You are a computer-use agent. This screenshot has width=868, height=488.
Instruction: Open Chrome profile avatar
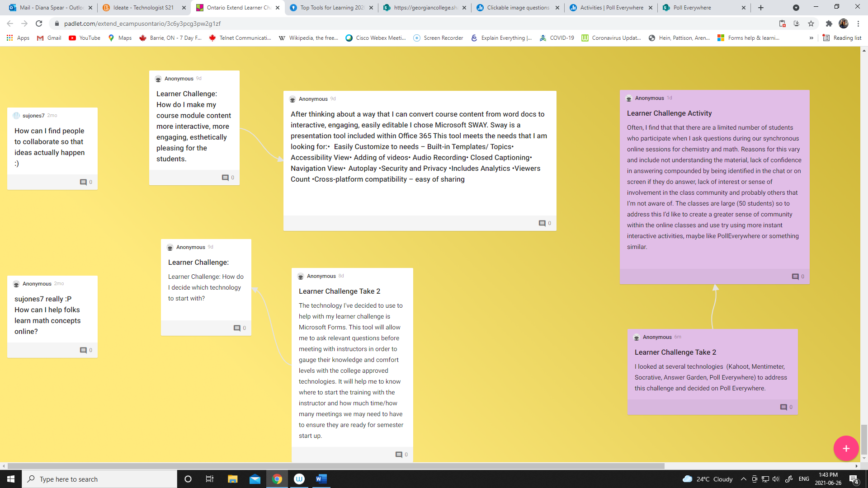[x=844, y=23]
